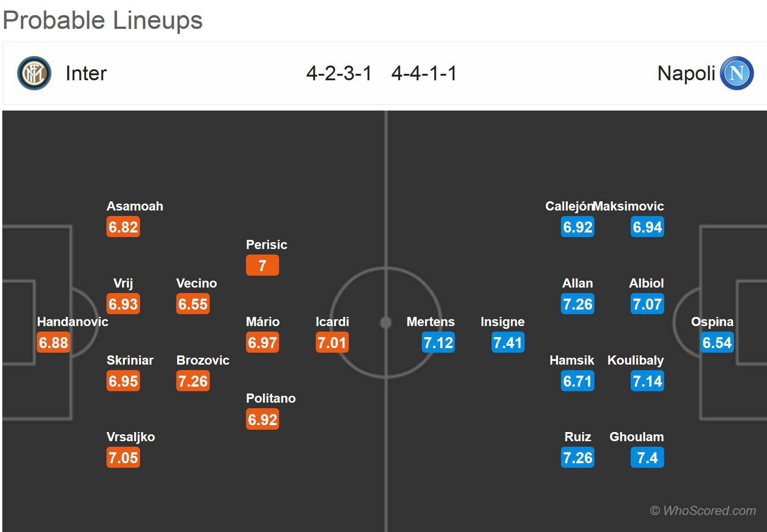
Task: Click the 4-4-1-1 formation text
Action: pyautogui.click(x=424, y=73)
